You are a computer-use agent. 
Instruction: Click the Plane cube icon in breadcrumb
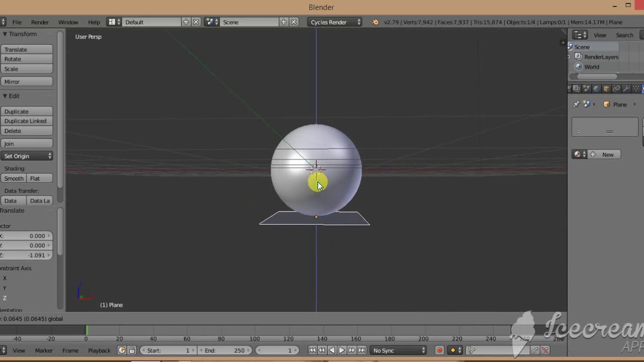pyautogui.click(x=607, y=105)
